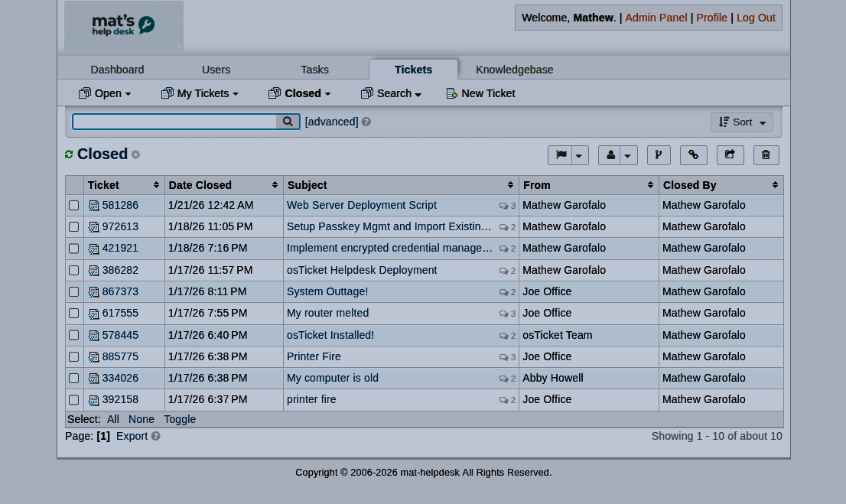
Task: Click the gear icon next to Closed heading
Action: click(x=135, y=154)
